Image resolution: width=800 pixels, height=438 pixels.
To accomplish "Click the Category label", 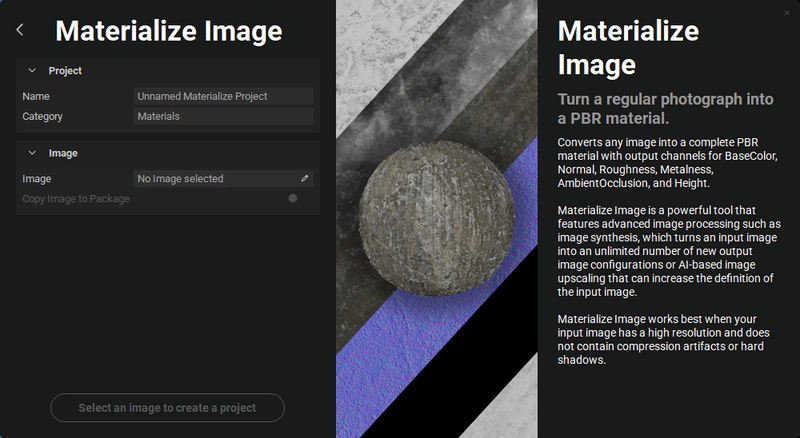I will (x=42, y=116).
